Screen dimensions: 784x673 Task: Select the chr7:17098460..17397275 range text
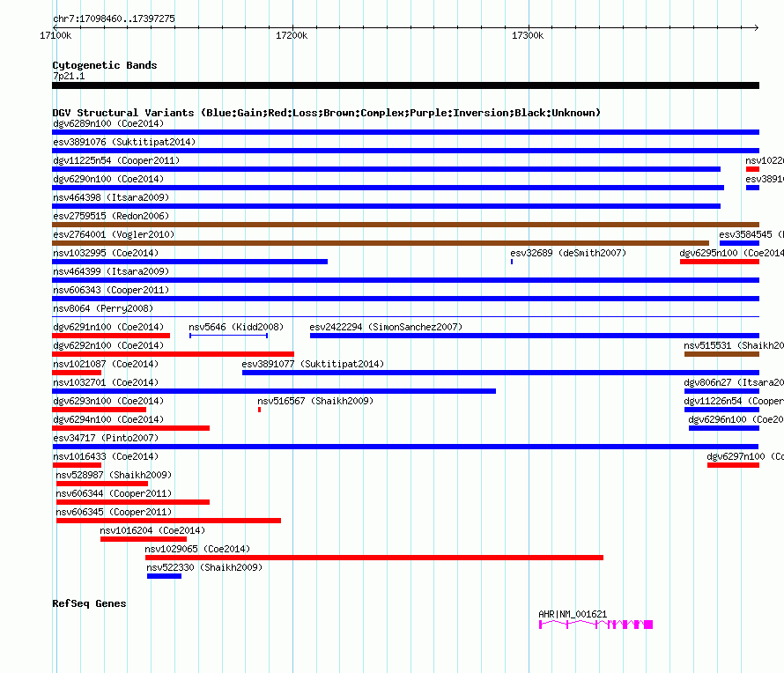tap(114, 18)
